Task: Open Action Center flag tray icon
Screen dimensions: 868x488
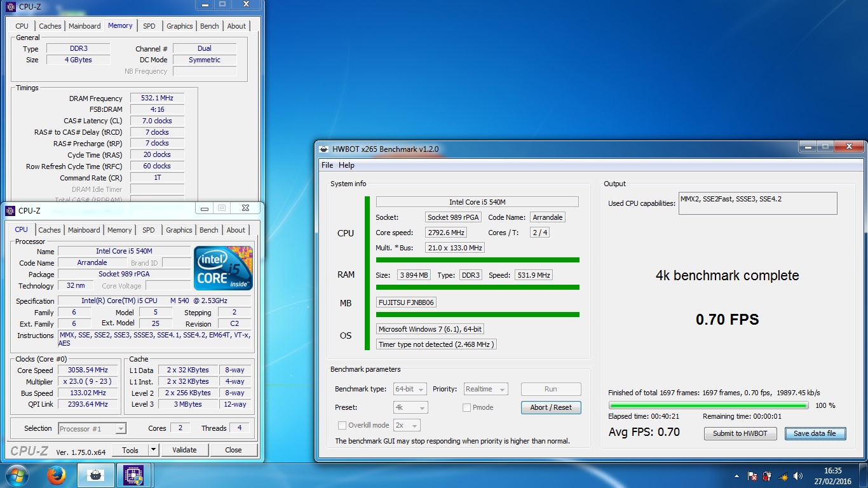Action: click(752, 476)
